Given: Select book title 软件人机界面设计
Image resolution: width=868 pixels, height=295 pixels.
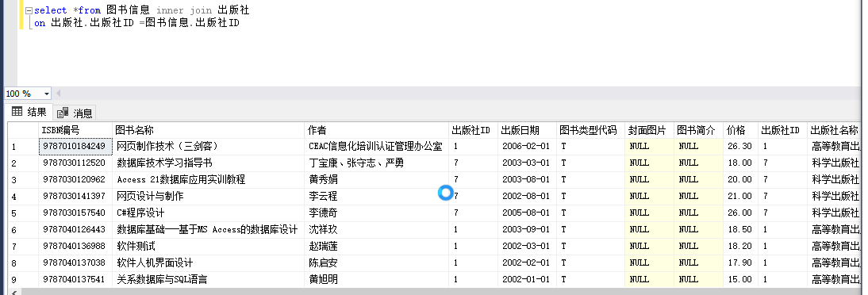Looking at the screenshot, I should (208, 263).
